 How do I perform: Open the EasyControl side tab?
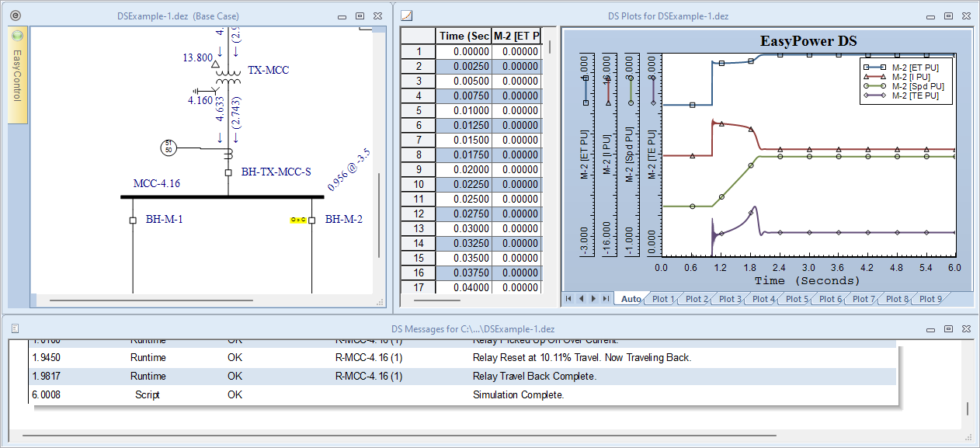(18, 75)
